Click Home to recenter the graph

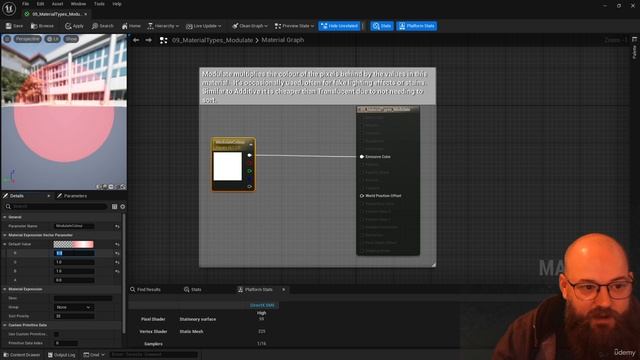131,26
